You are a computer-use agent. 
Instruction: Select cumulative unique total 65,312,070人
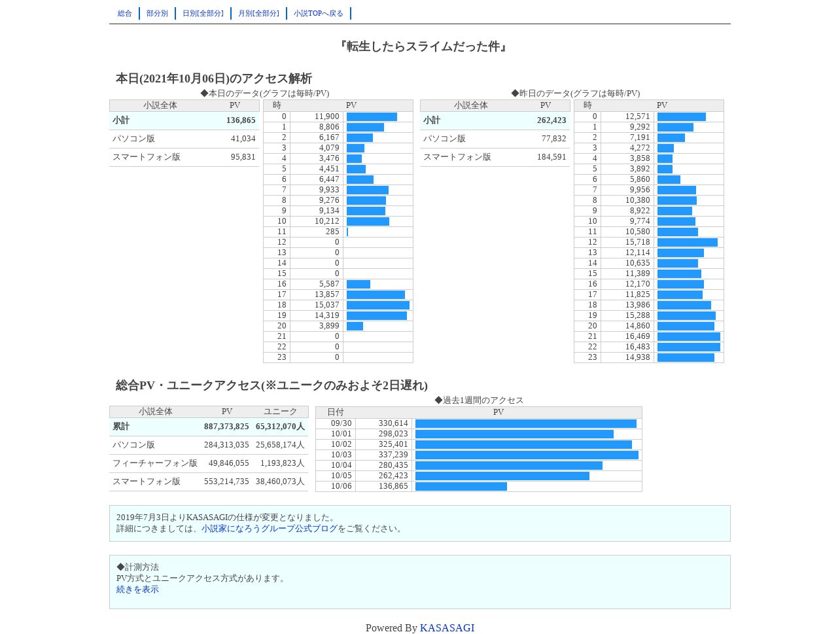pos(280,427)
